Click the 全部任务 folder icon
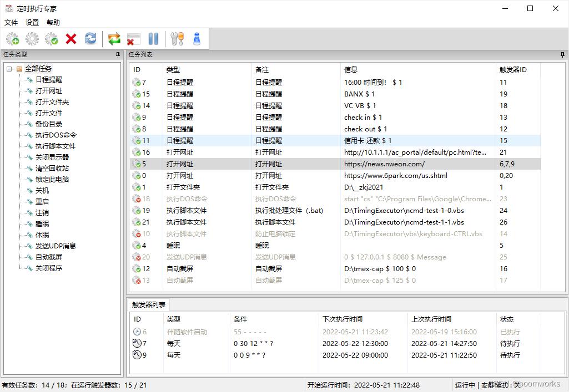The image size is (569, 392). (19, 69)
